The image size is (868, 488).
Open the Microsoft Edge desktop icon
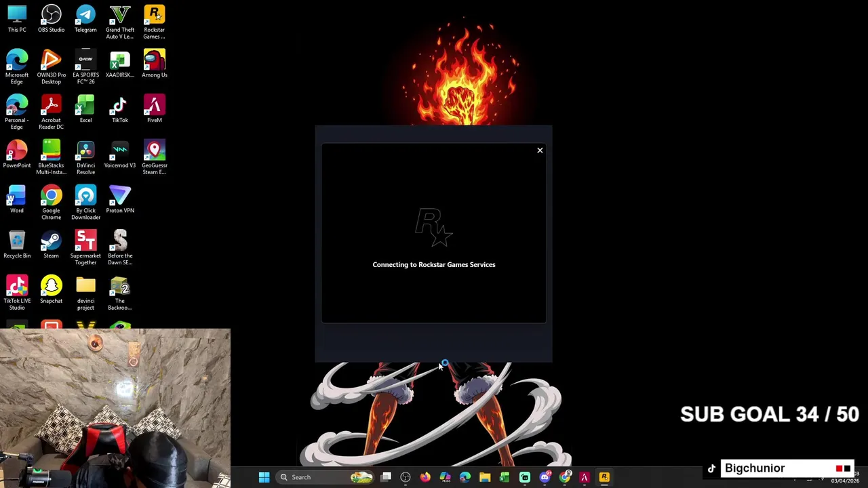pyautogui.click(x=17, y=67)
